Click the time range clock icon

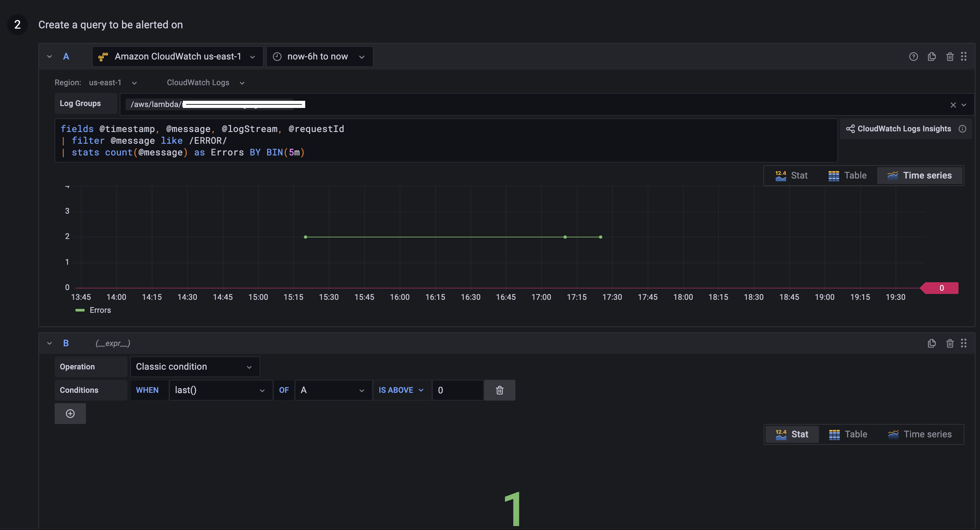[x=277, y=57]
